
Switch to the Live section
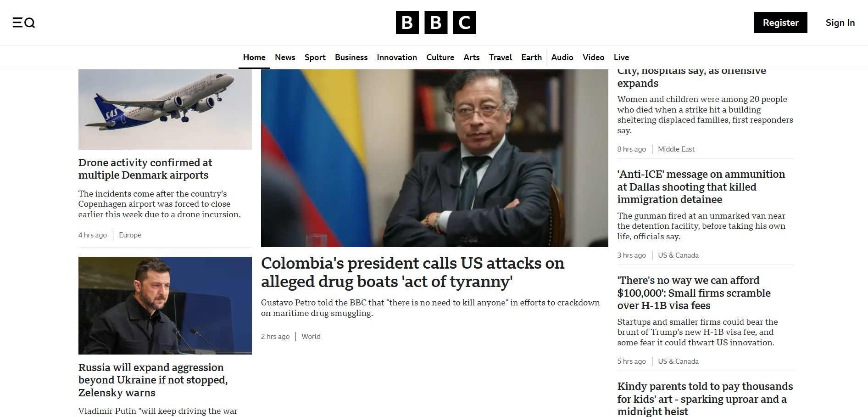(x=621, y=57)
